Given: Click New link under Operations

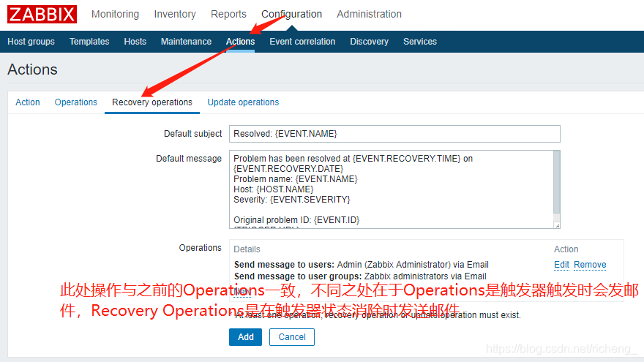Looking at the screenshot, I should tap(242, 292).
